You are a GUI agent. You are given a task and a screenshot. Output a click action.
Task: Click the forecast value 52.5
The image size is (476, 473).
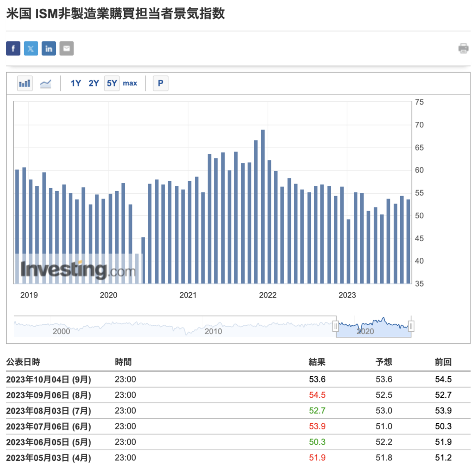click(x=383, y=395)
